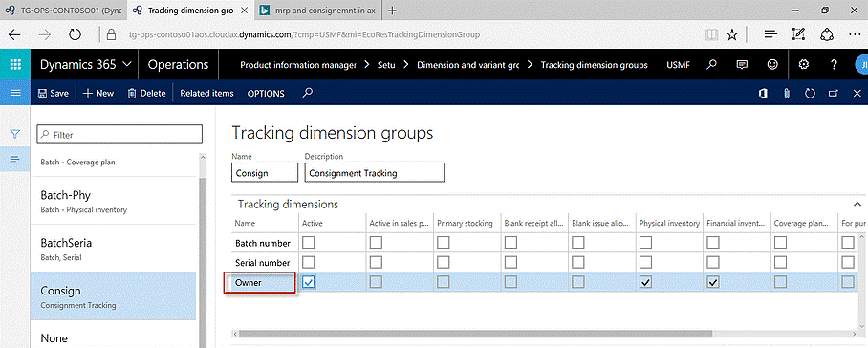
Task: Select BatchSeria group in list
Action: pos(113,249)
